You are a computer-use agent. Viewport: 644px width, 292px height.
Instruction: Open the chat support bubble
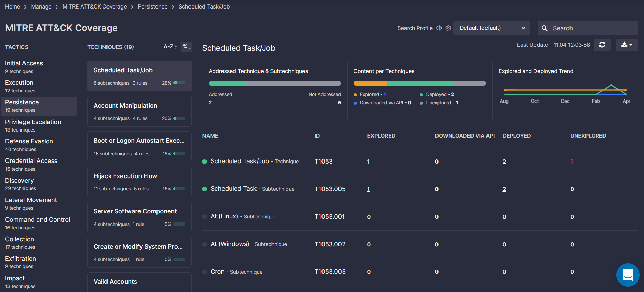pyautogui.click(x=628, y=275)
